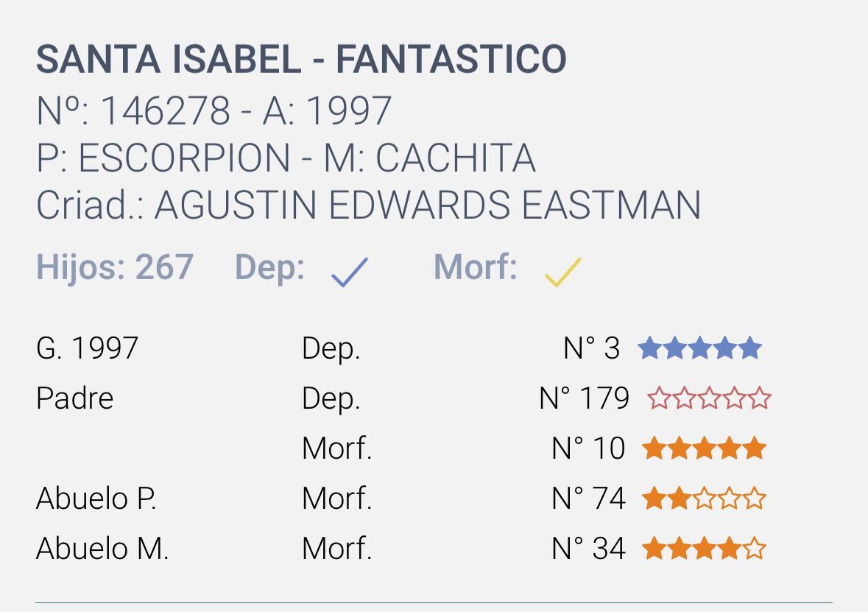Select the Abuelo M. row label
This screenshot has height=612, width=868.
click(x=102, y=549)
